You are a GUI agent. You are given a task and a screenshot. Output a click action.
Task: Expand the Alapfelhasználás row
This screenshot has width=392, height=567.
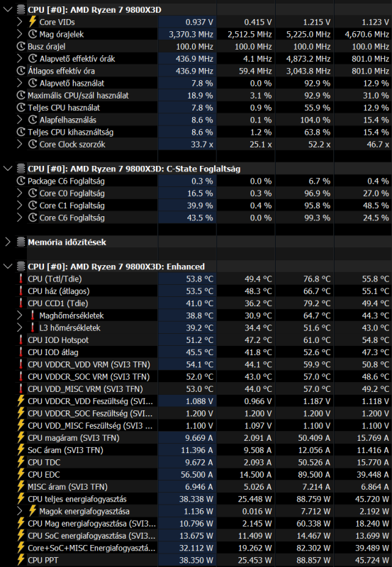[20, 120]
